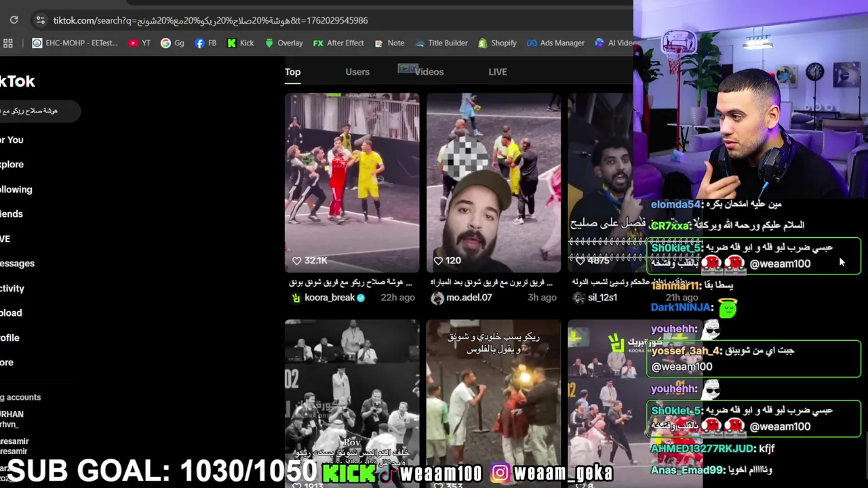Open the Shopify bookmark

click(x=497, y=43)
